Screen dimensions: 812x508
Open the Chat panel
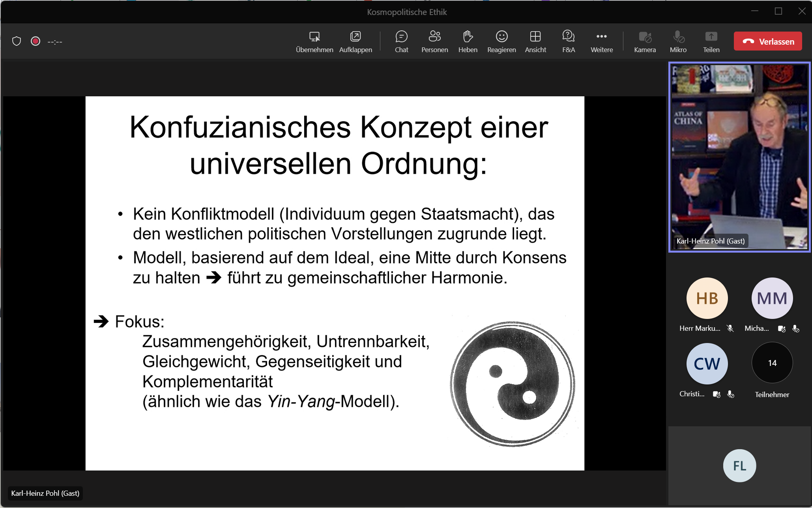tap(401, 41)
